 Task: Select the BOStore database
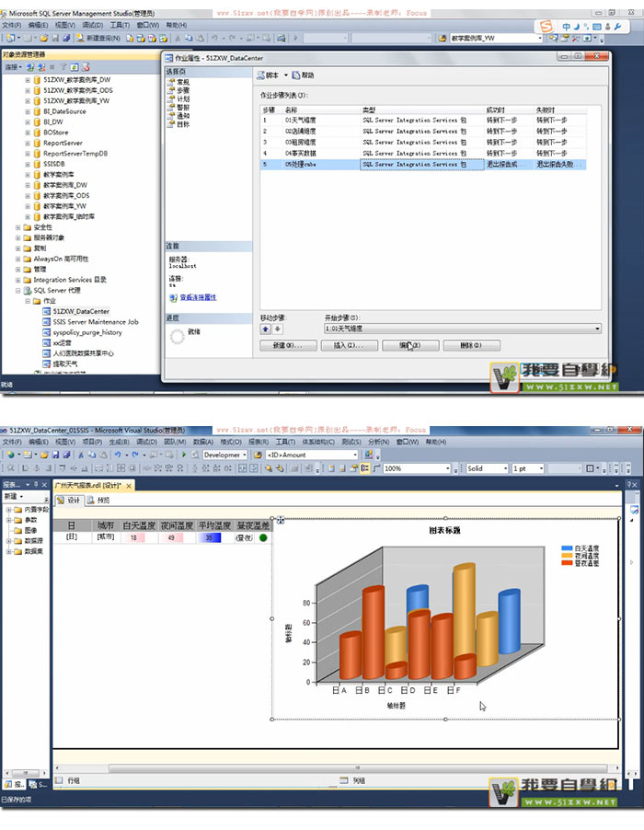tap(55, 133)
